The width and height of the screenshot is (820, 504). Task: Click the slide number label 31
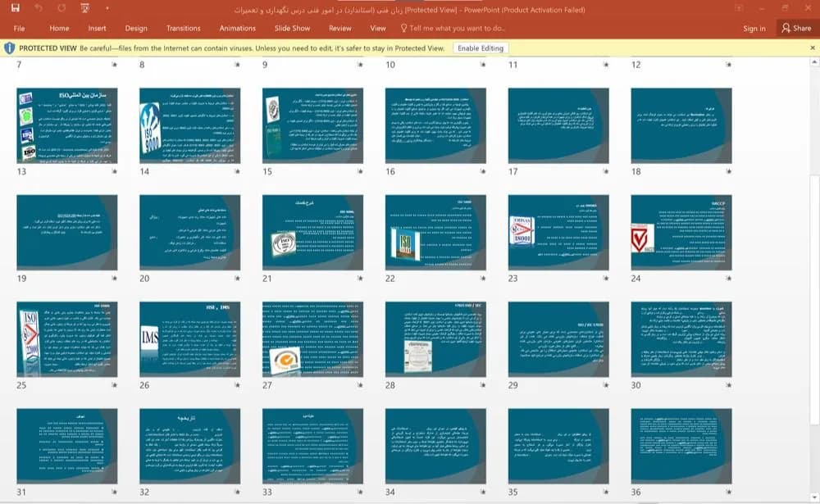click(21, 492)
